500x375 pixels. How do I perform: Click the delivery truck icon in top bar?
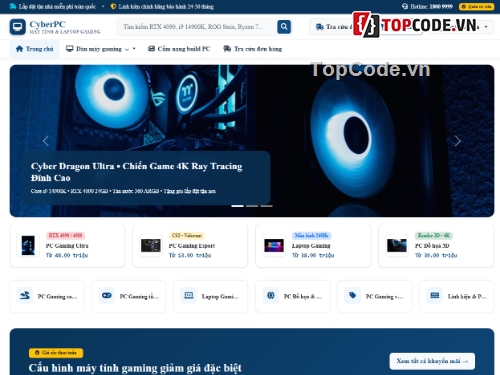[13, 6]
